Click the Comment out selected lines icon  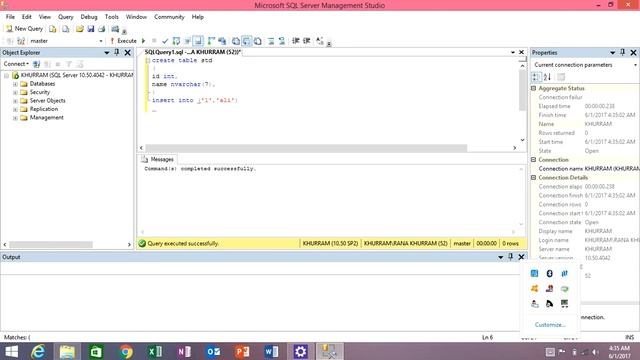click(271, 41)
